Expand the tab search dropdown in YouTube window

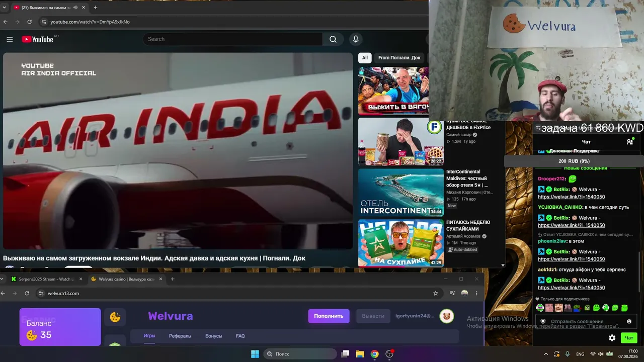pos(5,8)
